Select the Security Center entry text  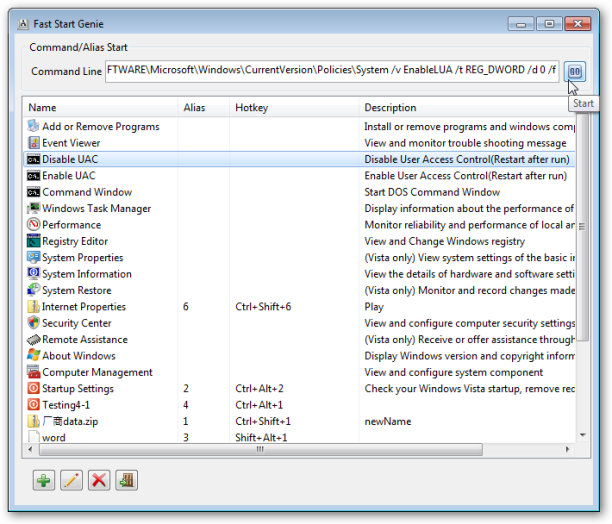click(x=76, y=323)
